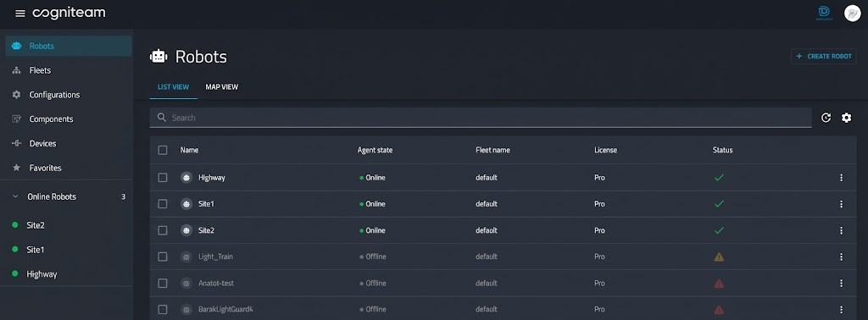
Task: Open Devices in the sidebar
Action: [69, 143]
